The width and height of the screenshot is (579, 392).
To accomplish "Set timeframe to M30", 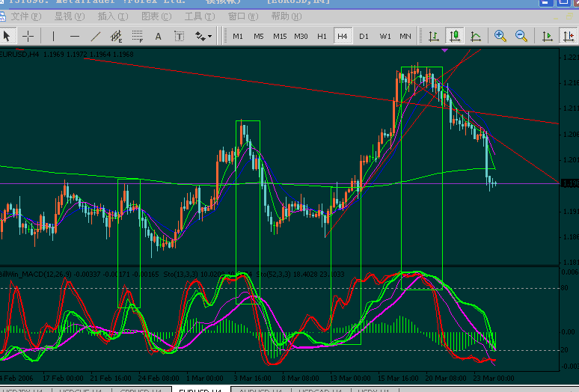I will [x=301, y=36].
